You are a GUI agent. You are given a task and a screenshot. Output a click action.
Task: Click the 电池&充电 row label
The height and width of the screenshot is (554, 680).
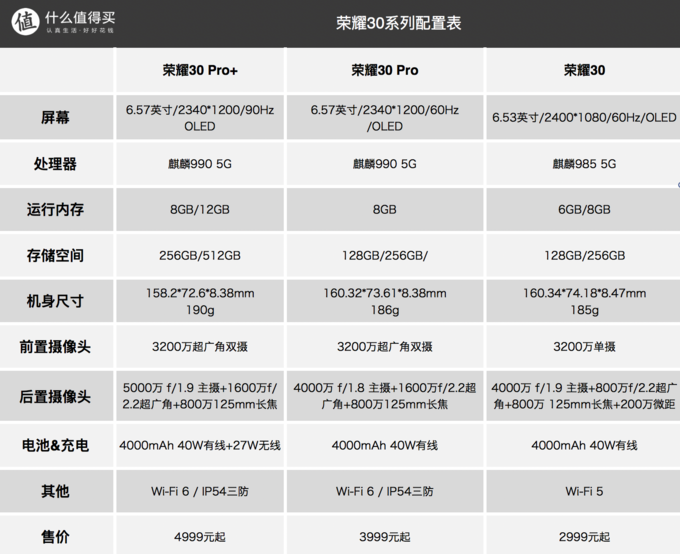point(55,445)
